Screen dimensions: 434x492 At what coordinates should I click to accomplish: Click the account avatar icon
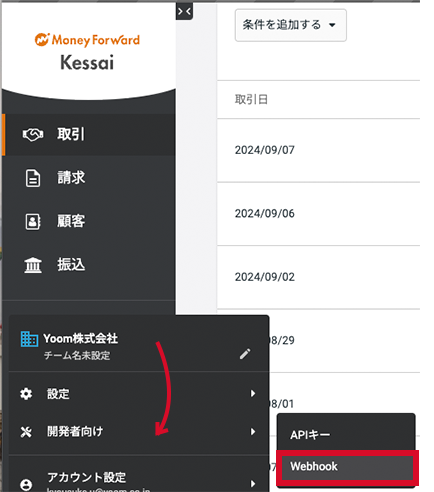pyautogui.click(x=26, y=484)
